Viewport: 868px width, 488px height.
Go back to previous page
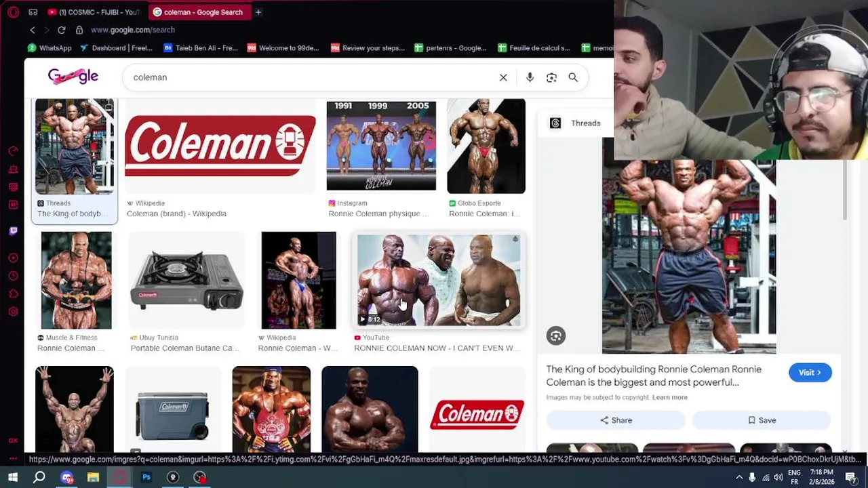33,30
